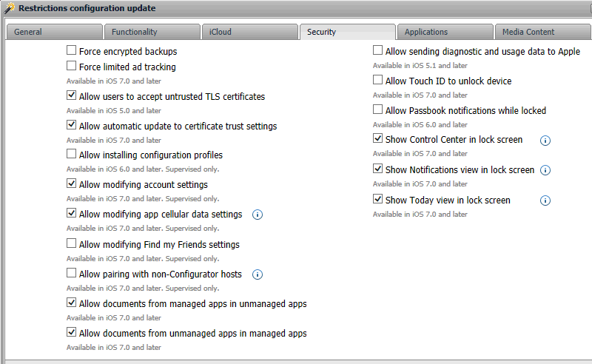The image size is (592, 364).
Task: Check Allow sending diagnostic data to Apple
Action: pyautogui.click(x=378, y=51)
